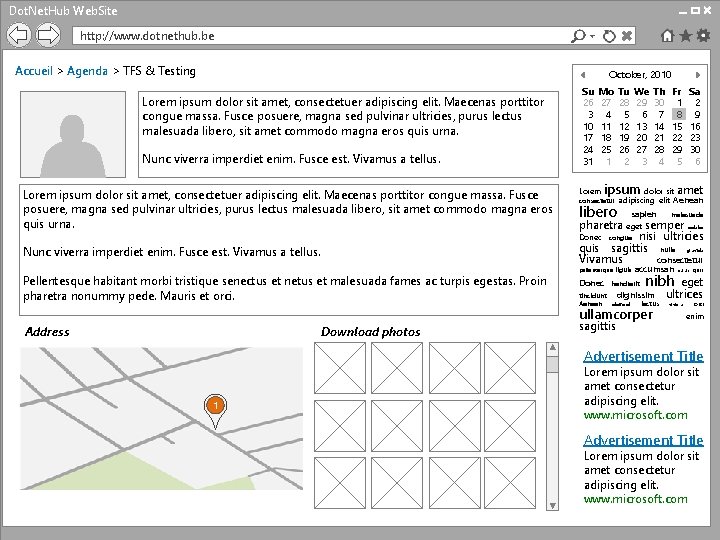Image resolution: width=720 pixels, height=540 pixels.
Task: Open second photo thumbnail in bottom row
Action: pos(397,483)
